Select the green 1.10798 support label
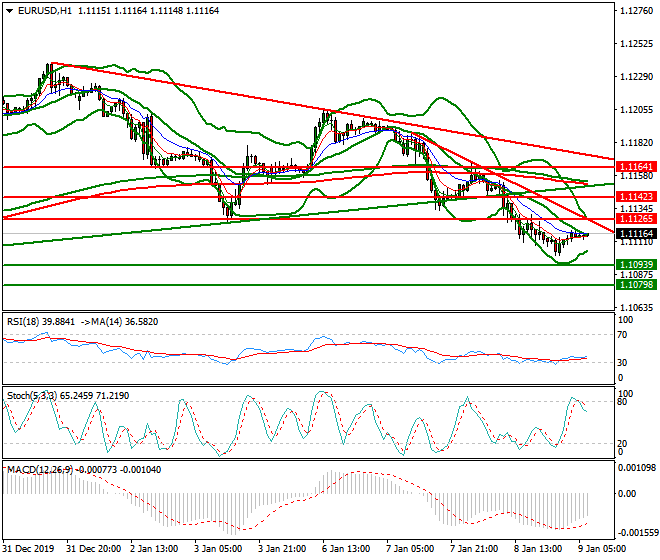 [636, 285]
